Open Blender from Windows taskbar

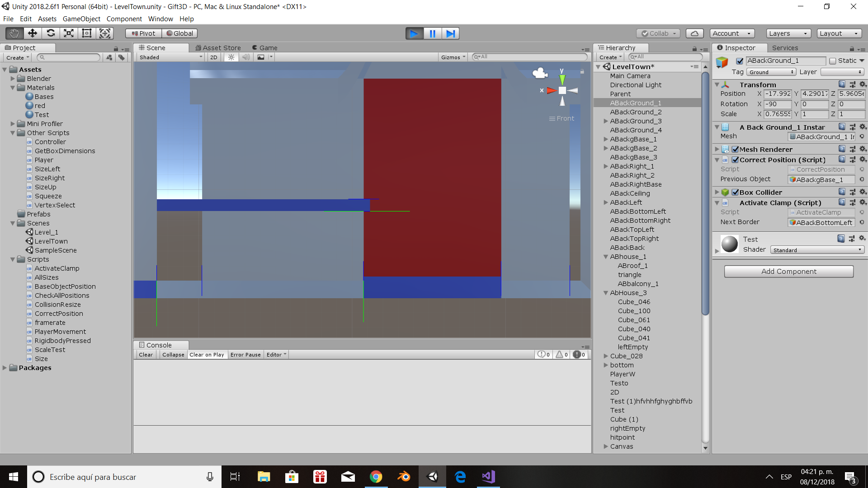[404, 477]
